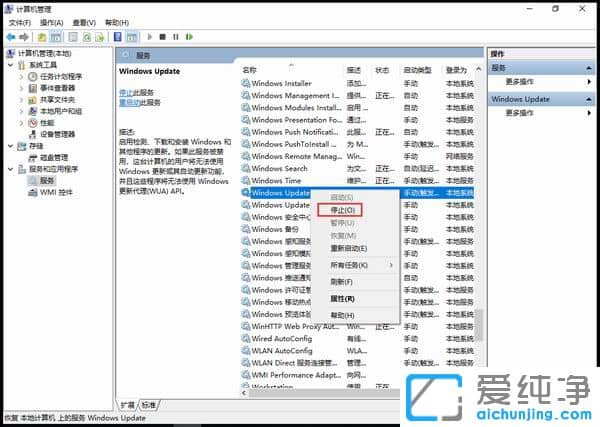Image resolution: width=600 pixels, height=427 pixels.
Task: Click the gear icon of Windows Search
Action: (x=245, y=168)
